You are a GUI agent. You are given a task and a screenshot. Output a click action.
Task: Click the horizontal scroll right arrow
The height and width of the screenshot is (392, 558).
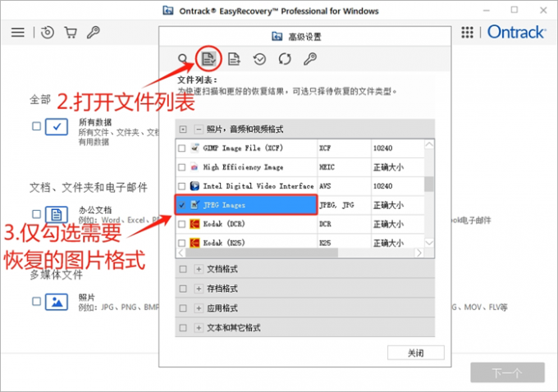[419, 253]
